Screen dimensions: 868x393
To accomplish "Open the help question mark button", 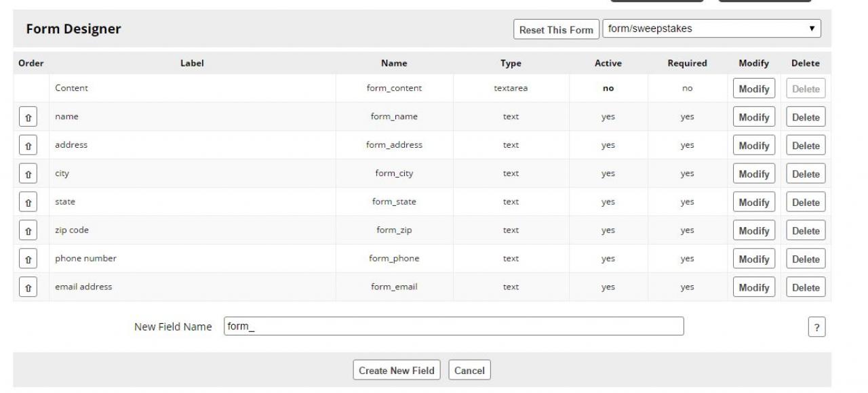I will point(816,327).
